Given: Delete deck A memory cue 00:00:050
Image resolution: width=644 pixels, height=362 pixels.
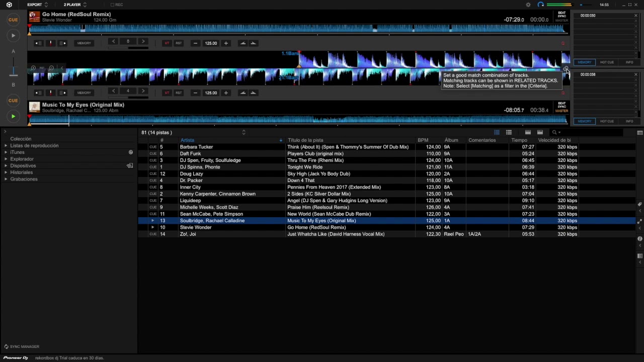Looking at the screenshot, I should pos(636,16).
